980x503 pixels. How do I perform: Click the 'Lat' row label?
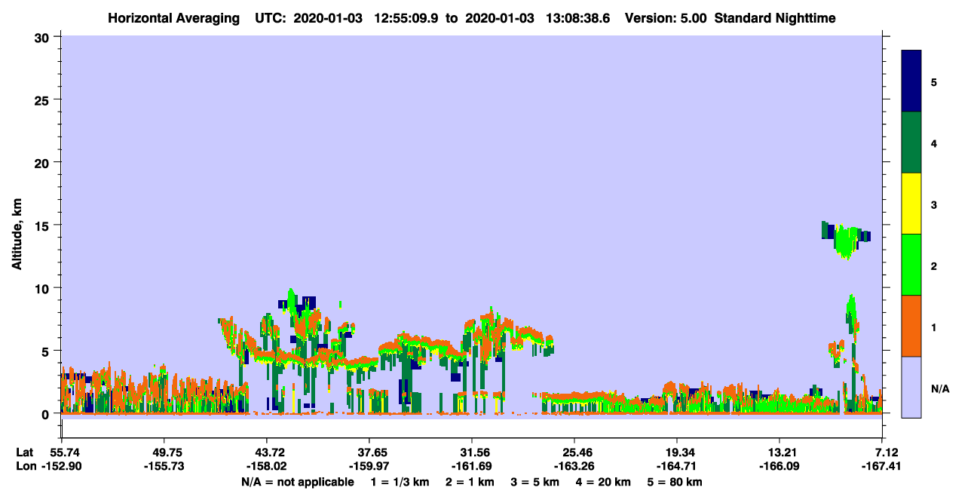[x=23, y=452]
